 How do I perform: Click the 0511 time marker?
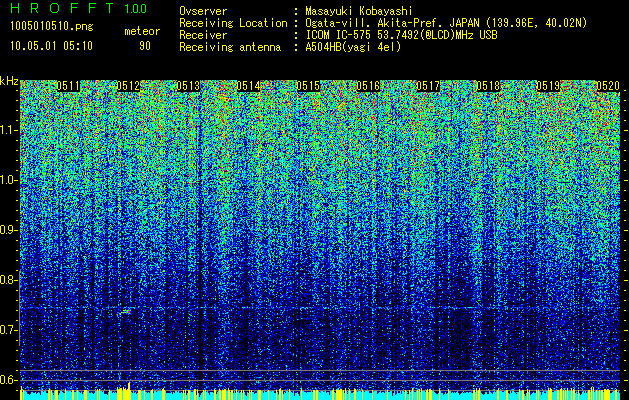click(x=68, y=86)
